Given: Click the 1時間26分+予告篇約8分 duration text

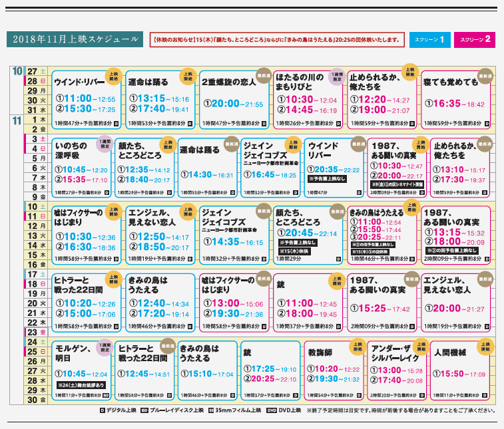Looking at the screenshot, I should tap(306, 123).
